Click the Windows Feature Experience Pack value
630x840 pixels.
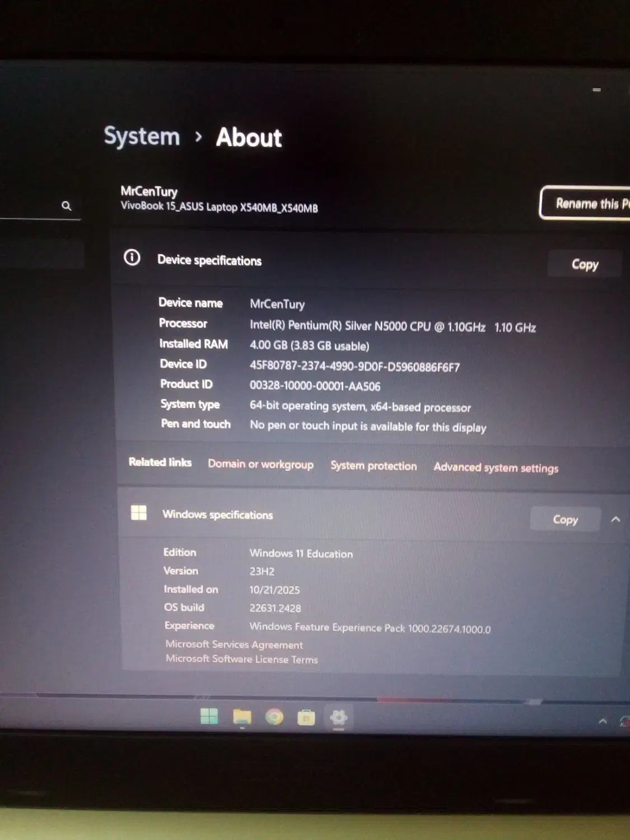tap(370, 628)
